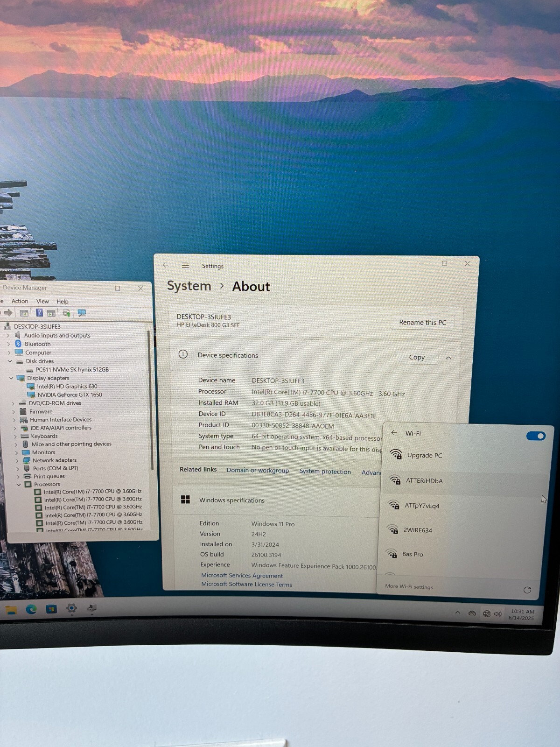The width and height of the screenshot is (560, 747).
Task: Toggle the Wi-Fi switch off
Action: click(536, 436)
